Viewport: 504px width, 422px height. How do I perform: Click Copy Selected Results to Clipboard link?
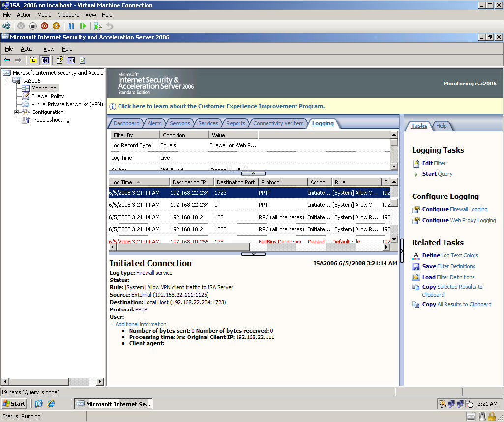(x=452, y=291)
